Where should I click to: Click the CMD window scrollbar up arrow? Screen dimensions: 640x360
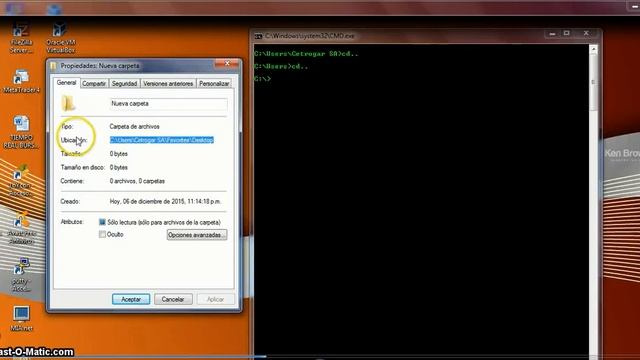594,49
